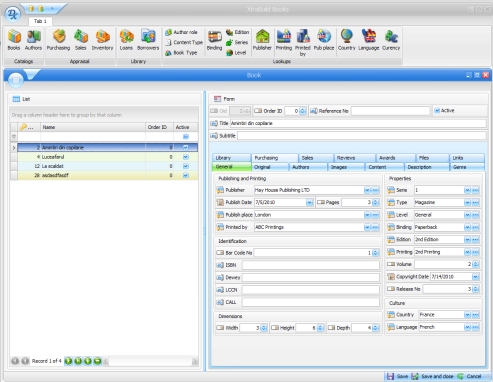
Task: Click into the Title input field
Action: [x=358, y=123]
